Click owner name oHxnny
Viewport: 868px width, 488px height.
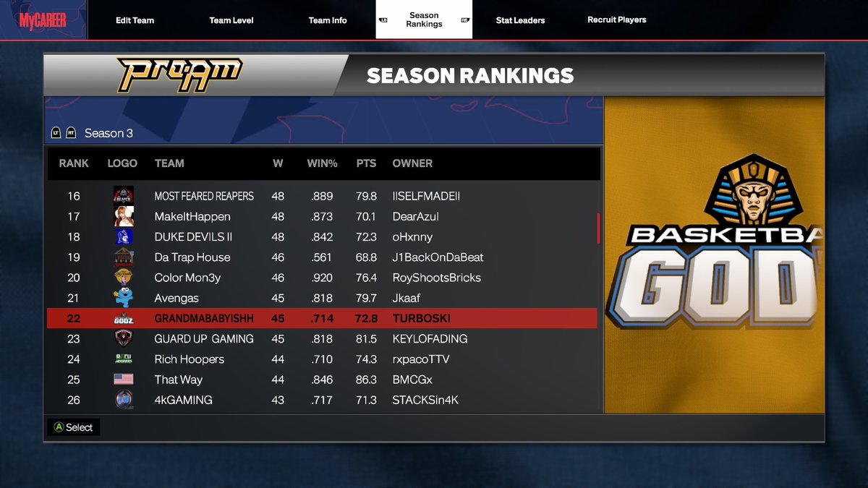point(412,236)
